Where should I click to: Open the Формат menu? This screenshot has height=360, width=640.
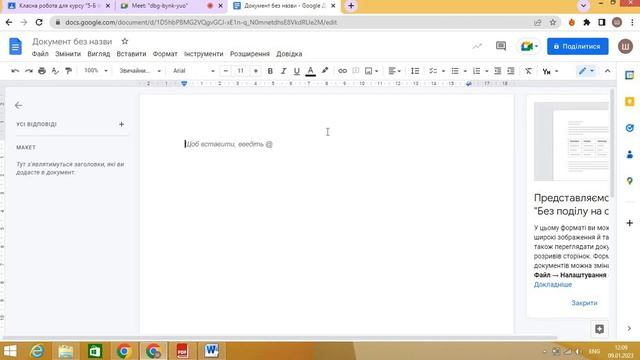(x=165, y=54)
